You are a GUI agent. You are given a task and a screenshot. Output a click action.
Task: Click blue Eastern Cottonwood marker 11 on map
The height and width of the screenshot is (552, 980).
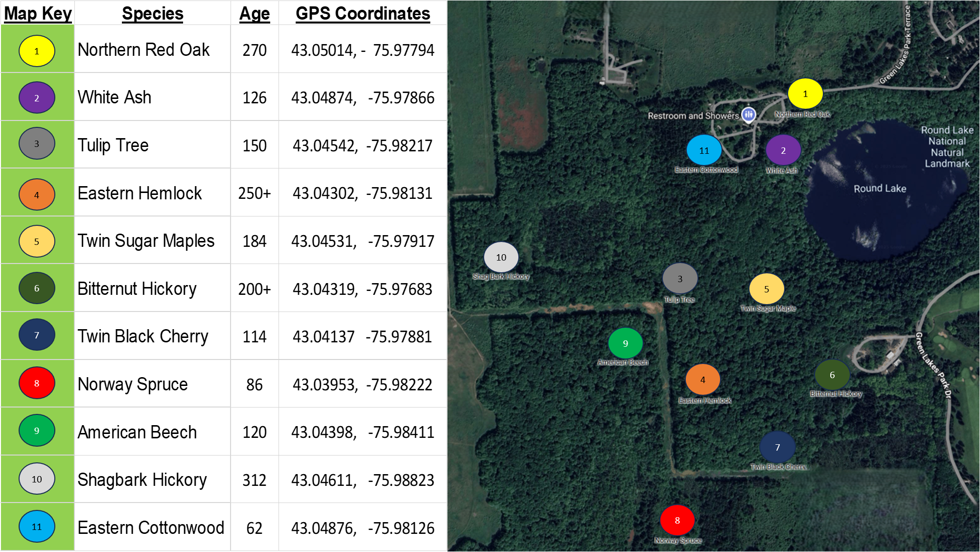(x=704, y=150)
